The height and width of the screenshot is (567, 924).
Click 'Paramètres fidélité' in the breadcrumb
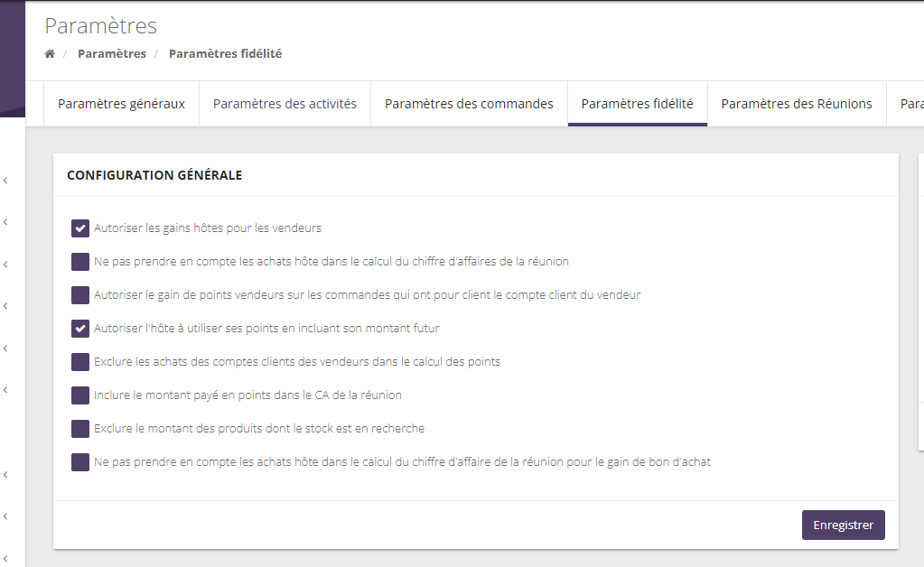[225, 54]
